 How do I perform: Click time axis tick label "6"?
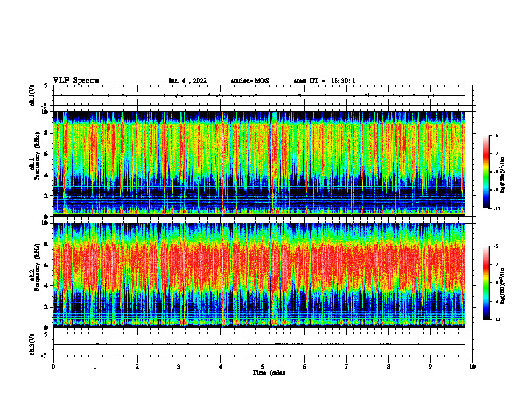pos(305,367)
